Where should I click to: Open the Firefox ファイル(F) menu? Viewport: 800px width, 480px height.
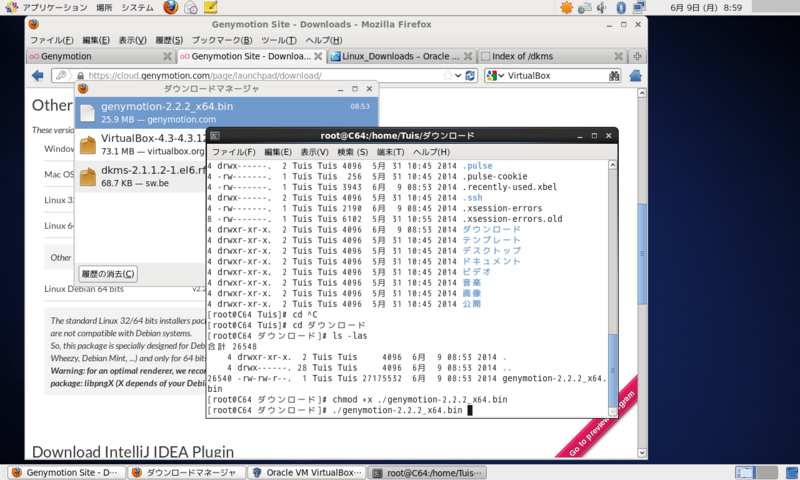pyautogui.click(x=52, y=40)
